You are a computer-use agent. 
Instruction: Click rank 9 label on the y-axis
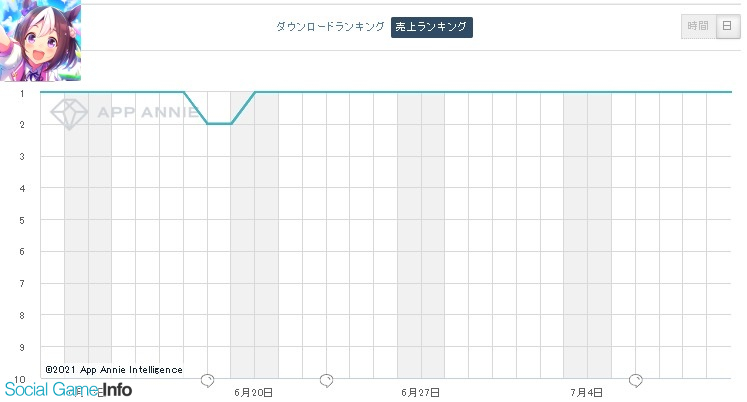(x=22, y=348)
